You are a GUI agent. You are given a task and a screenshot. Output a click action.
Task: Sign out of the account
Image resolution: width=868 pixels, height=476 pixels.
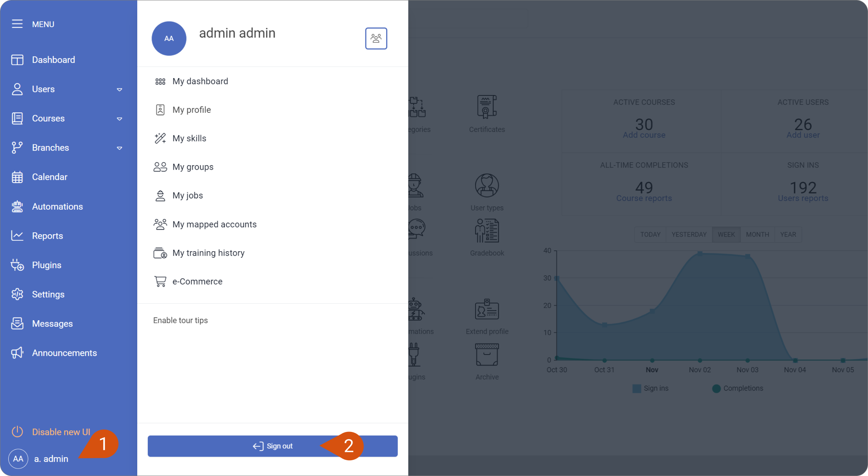click(272, 446)
